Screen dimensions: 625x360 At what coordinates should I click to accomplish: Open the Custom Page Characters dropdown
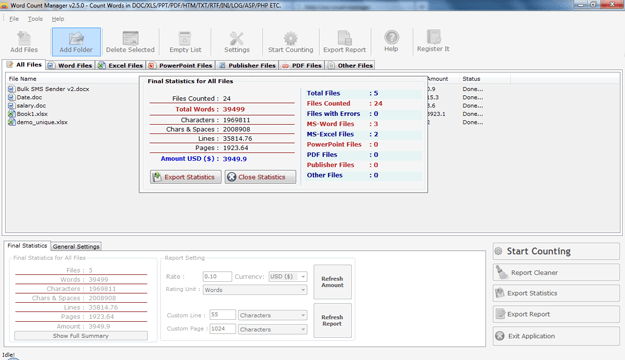coord(273,329)
